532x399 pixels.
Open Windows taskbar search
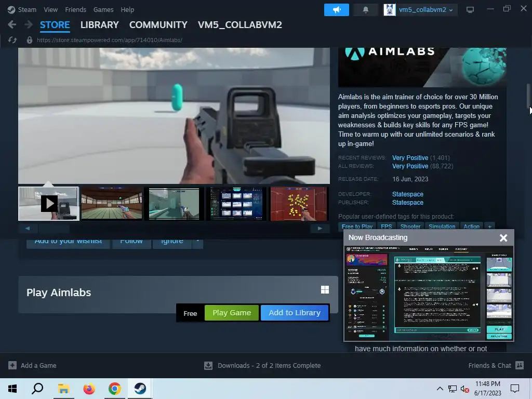37,389
